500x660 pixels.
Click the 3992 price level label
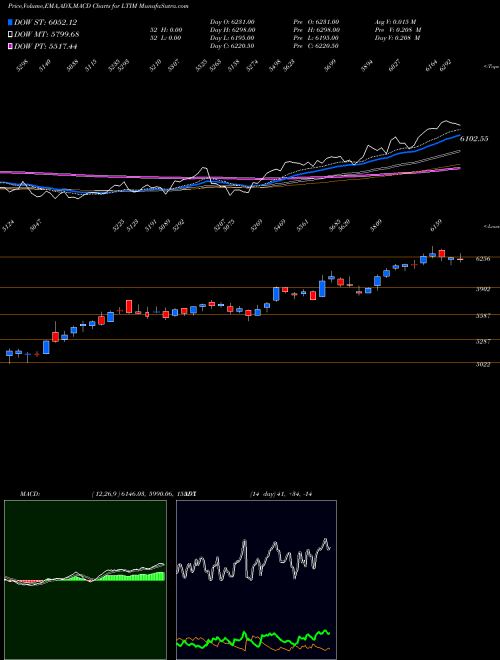pos(483,290)
